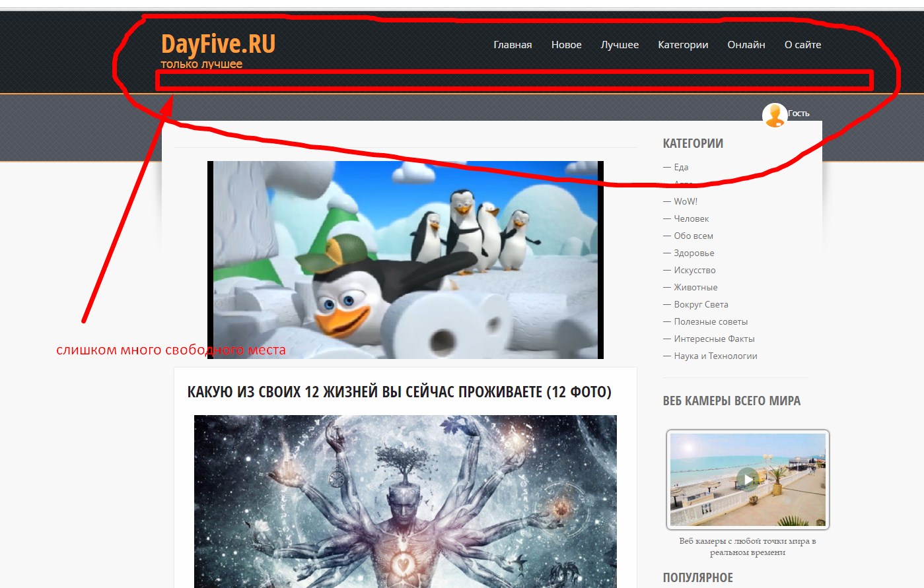Click the DayFive.RU site logo
The height and width of the screenshot is (588, 924).
(x=218, y=44)
